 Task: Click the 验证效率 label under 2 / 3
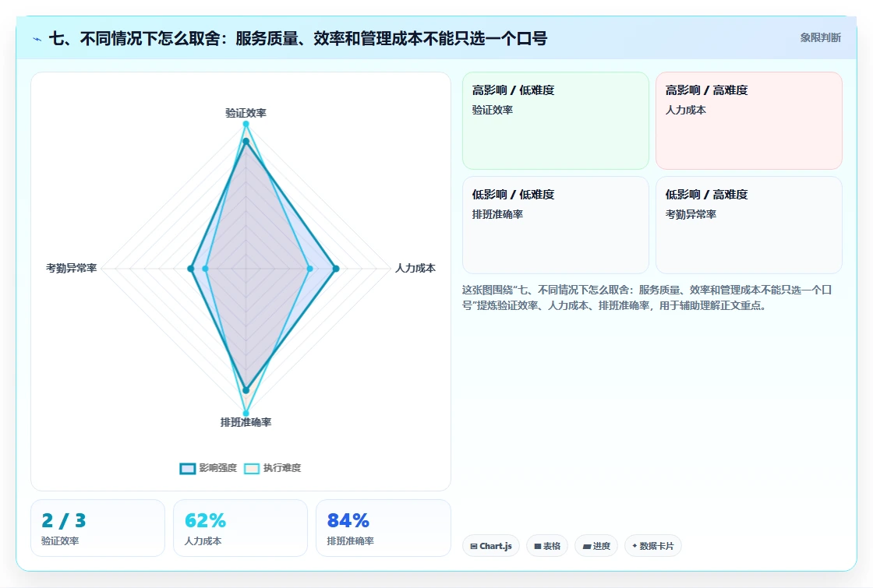click(x=60, y=540)
